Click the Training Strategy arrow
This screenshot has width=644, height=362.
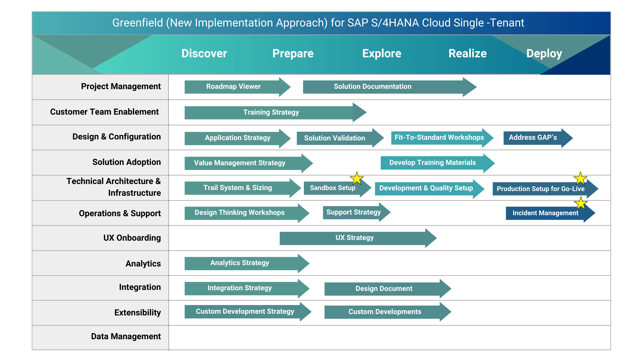(x=275, y=113)
